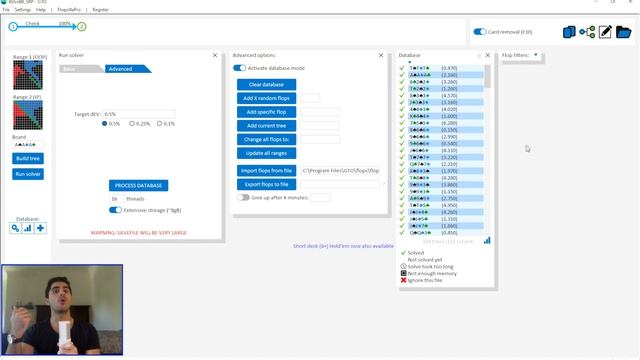
Task: Toggle Activate database mode switch
Action: (240, 68)
